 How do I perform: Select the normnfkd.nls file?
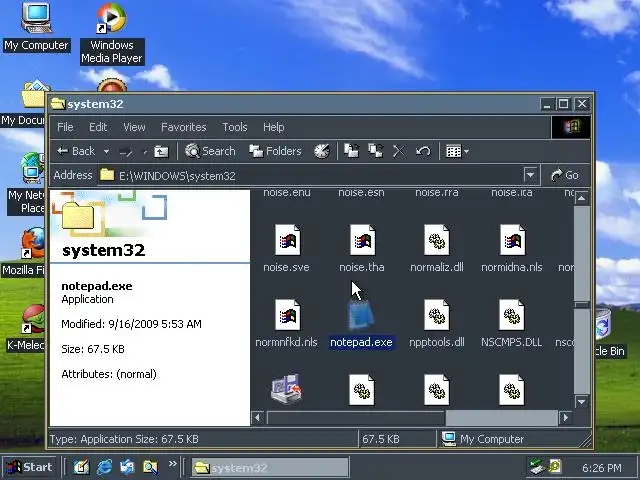[287, 324]
